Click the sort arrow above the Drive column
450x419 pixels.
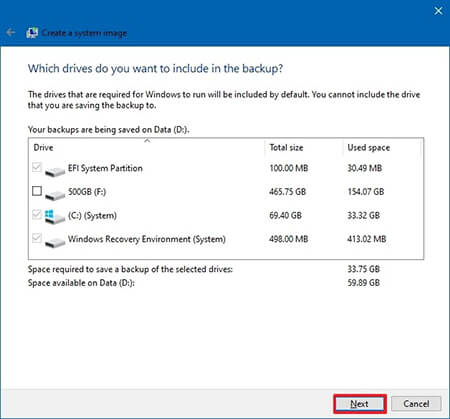click(x=147, y=141)
